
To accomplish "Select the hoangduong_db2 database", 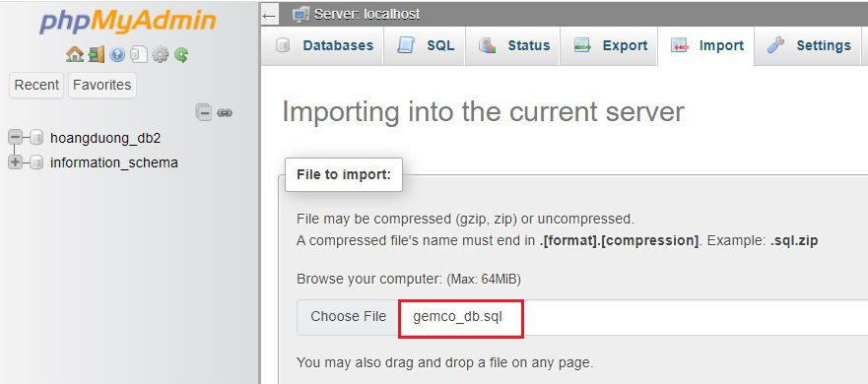I will tap(105, 138).
